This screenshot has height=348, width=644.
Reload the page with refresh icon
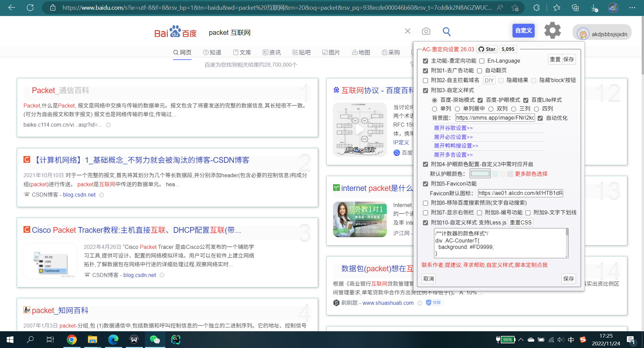point(30,7)
